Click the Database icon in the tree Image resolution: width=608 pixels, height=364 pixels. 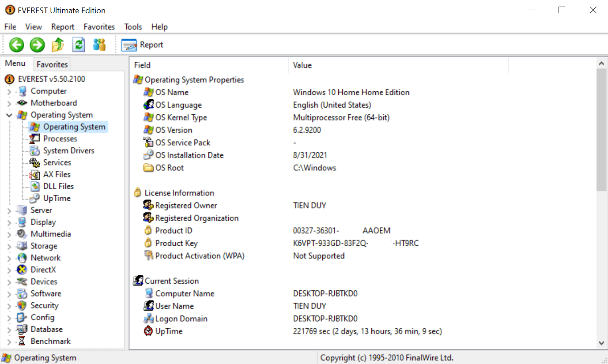coord(22,329)
